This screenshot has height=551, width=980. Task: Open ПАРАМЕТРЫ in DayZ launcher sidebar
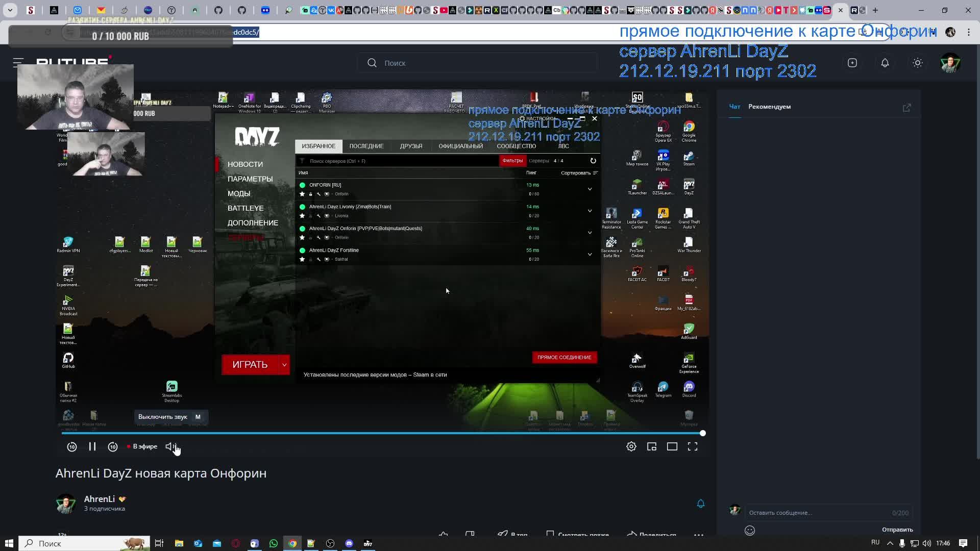click(250, 179)
